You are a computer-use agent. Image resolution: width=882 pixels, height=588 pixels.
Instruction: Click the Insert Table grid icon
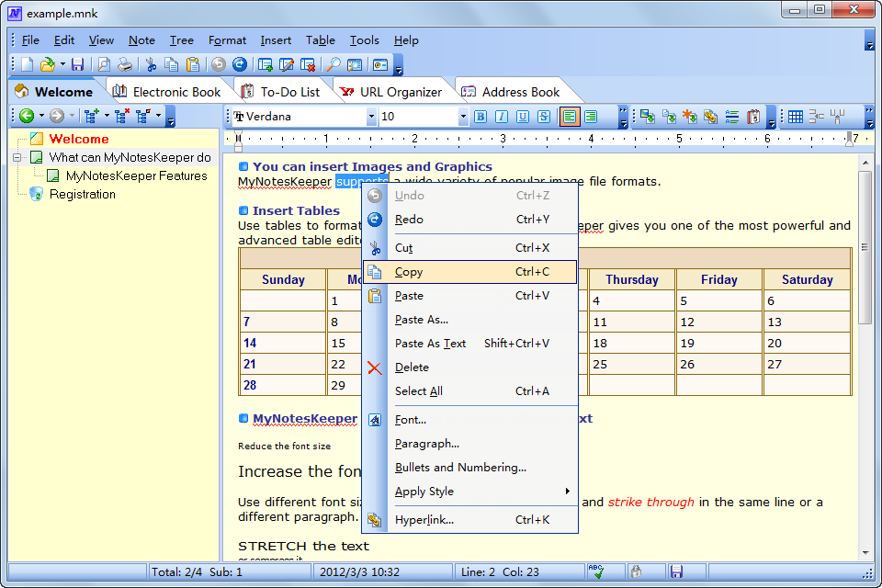pos(796,117)
